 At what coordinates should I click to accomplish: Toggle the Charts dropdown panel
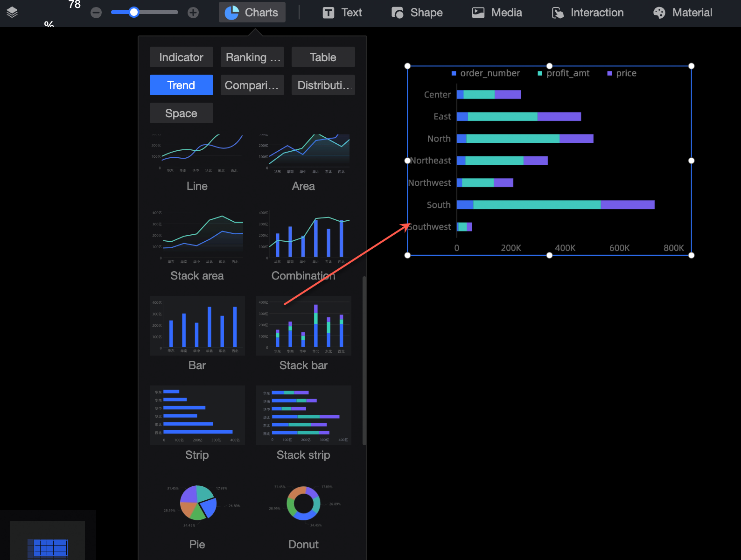point(252,13)
